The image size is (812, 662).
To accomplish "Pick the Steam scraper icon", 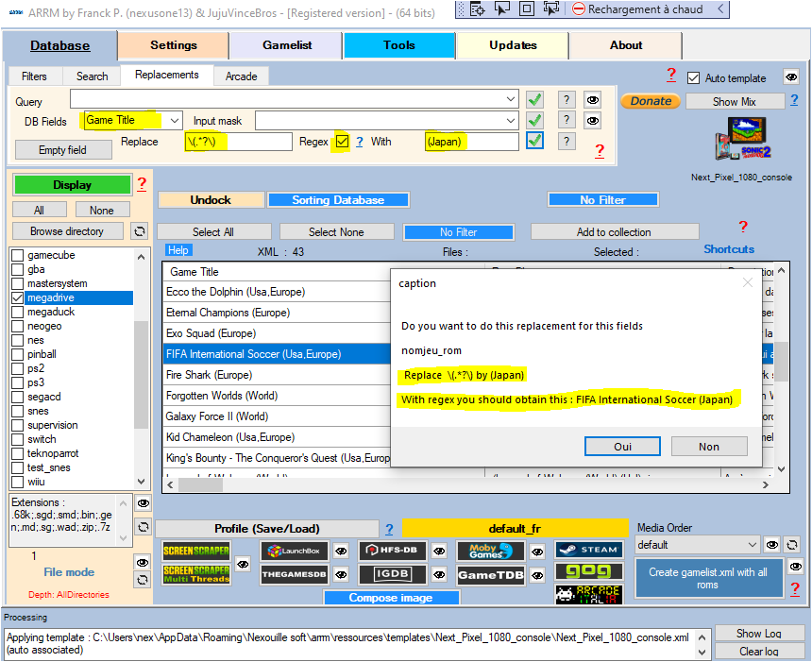I will coord(588,550).
